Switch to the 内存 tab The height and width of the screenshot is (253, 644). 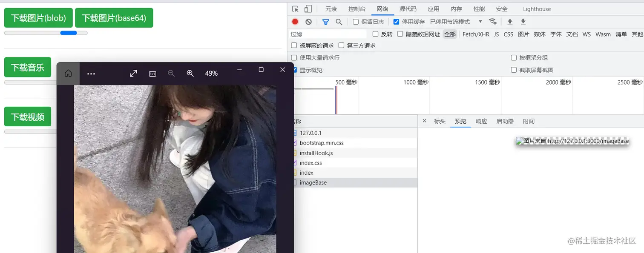[456, 9]
